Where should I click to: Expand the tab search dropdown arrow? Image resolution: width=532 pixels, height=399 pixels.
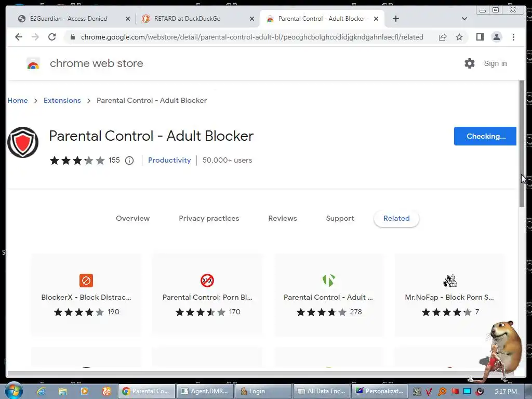click(x=464, y=19)
